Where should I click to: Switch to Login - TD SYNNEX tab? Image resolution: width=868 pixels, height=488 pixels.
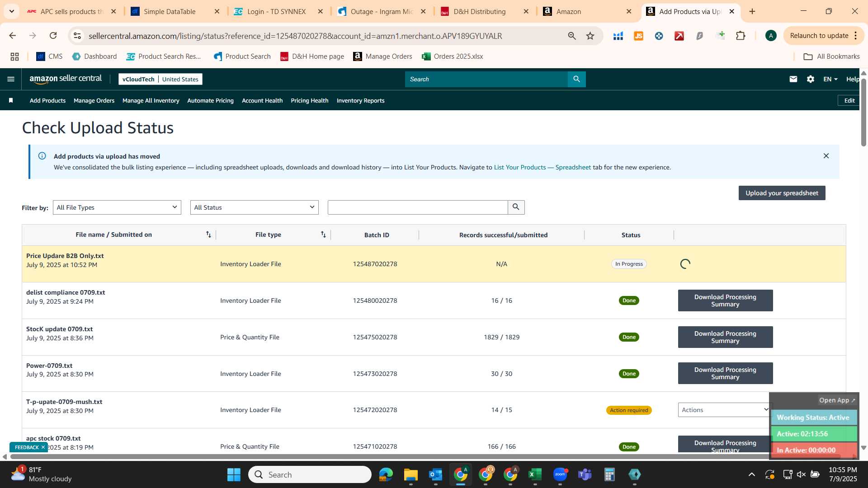coord(276,11)
